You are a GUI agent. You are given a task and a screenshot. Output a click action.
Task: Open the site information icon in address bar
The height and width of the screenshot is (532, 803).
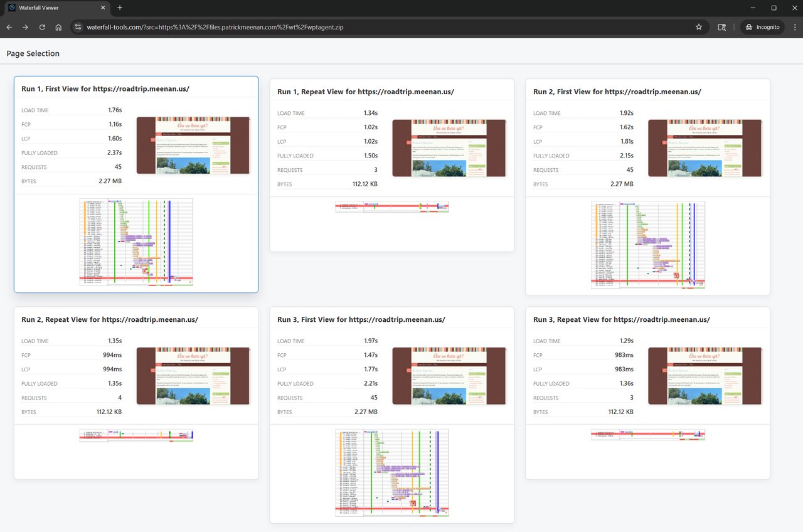click(78, 27)
